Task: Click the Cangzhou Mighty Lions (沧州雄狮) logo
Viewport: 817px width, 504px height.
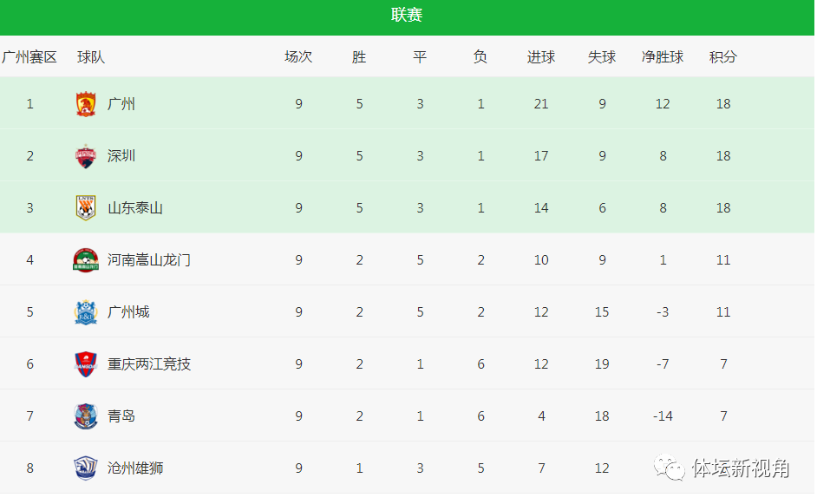Action: tap(86, 468)
